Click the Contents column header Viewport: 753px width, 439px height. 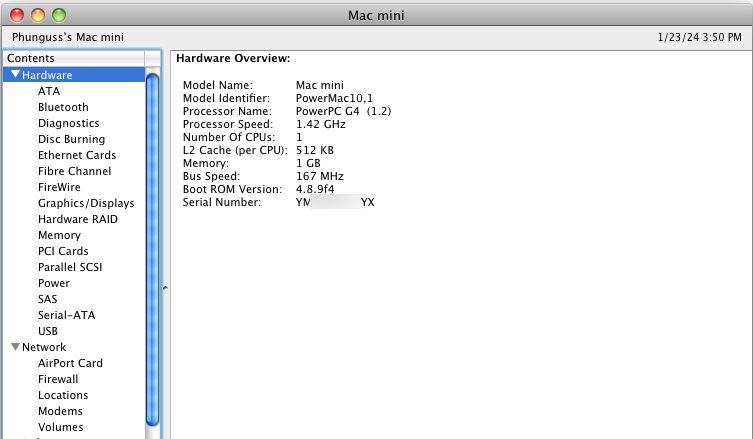point(74,58)
